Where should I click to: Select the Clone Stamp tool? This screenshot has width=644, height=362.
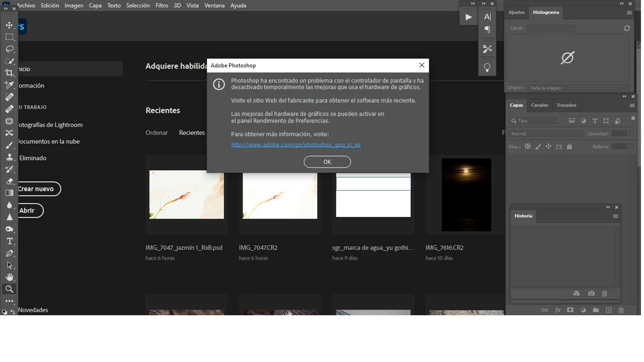click(x=9, y=157)
